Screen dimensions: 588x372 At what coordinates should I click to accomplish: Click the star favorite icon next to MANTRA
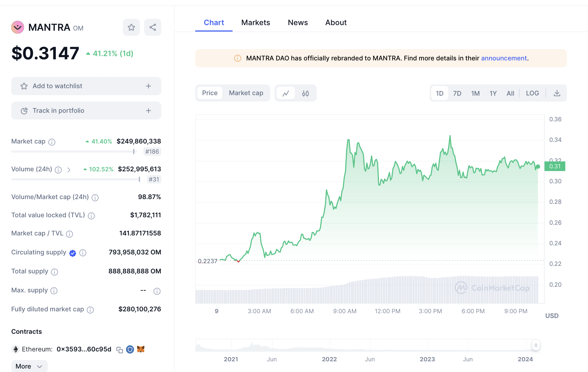131,27
